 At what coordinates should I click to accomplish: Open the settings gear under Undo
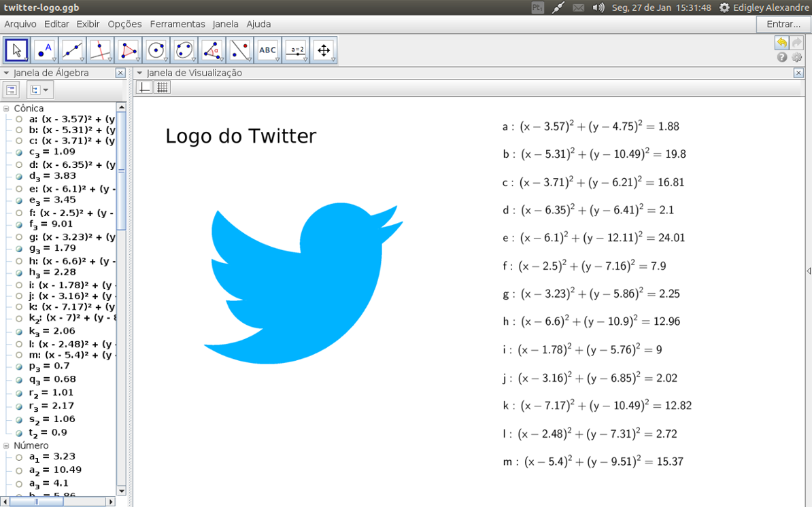coord(797,57)
